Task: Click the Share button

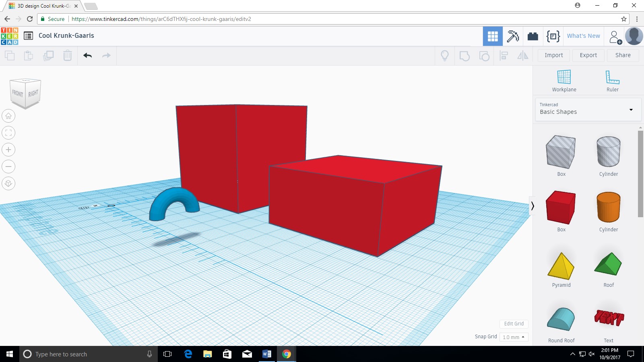Action: tap(623, 56)
